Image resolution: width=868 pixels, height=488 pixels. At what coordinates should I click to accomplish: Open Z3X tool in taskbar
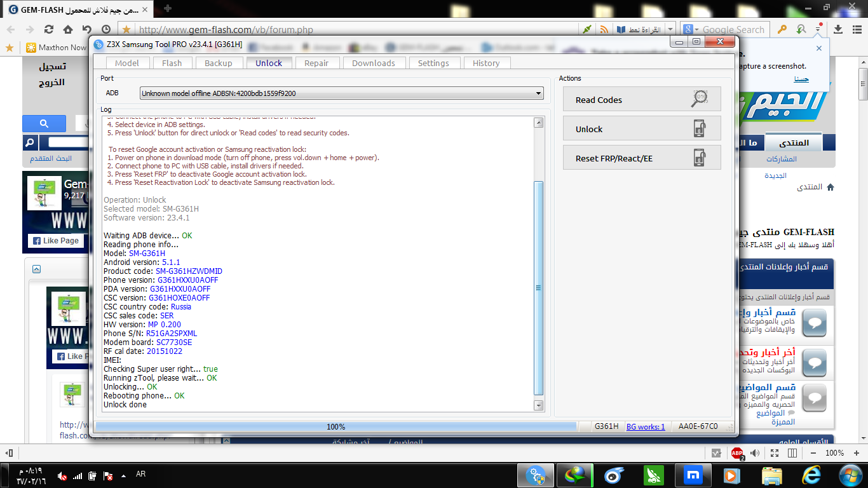(536, 475)
